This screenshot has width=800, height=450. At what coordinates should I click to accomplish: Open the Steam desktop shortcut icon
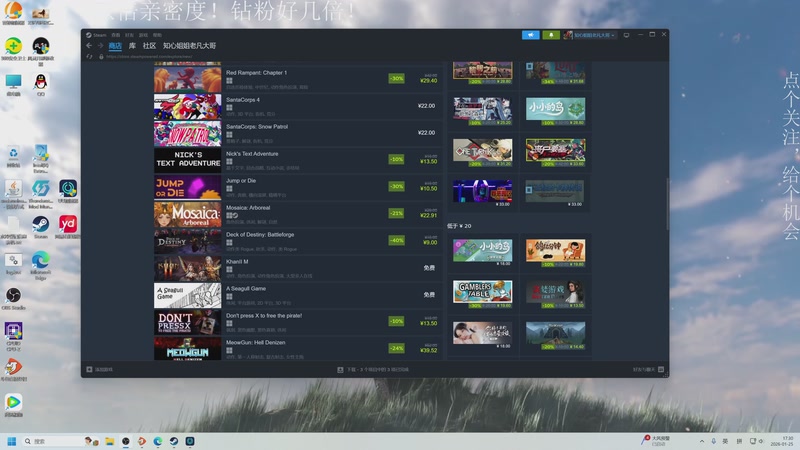click(x=40, y=227)
